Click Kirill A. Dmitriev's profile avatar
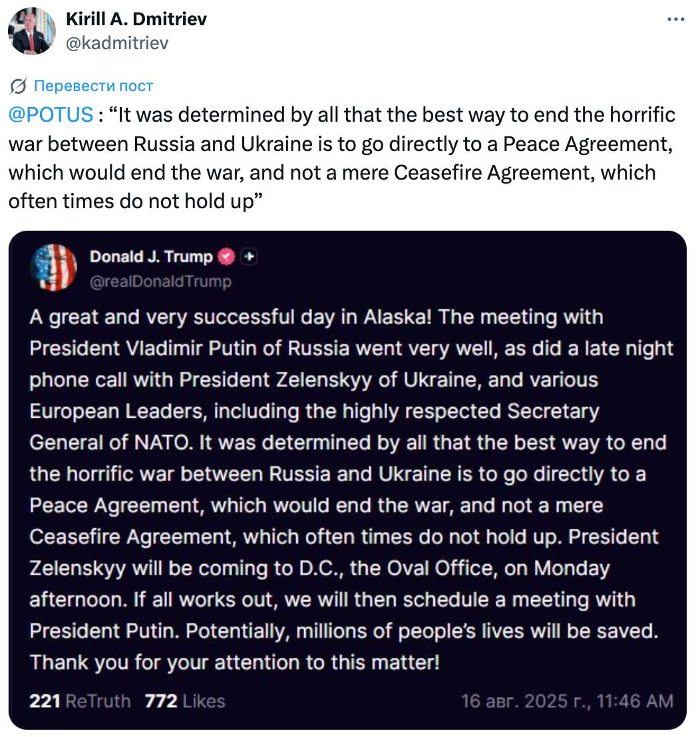Screen dimensions: 700x737 click(x=31, y=31)
